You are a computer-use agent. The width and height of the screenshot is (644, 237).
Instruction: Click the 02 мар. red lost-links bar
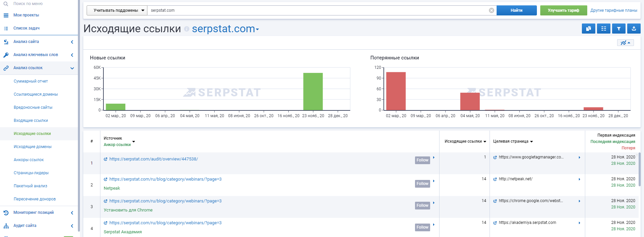click(396, 91)
